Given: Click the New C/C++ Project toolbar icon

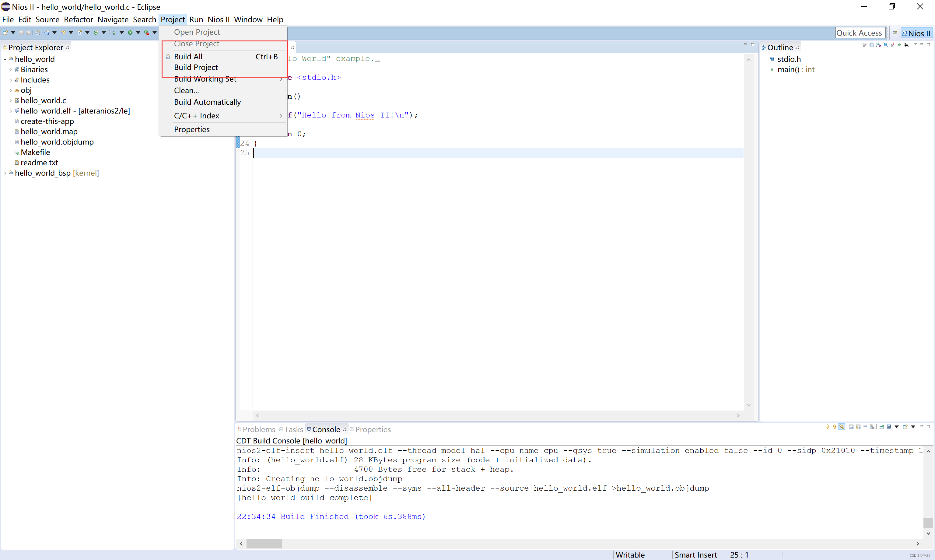Looking at the screenshot, I should point(47,33).
